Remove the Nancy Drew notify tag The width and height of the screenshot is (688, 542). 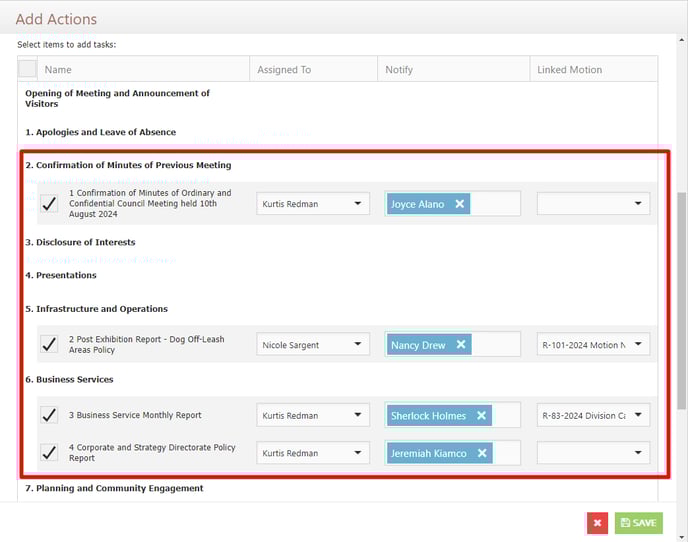(461, 345)
